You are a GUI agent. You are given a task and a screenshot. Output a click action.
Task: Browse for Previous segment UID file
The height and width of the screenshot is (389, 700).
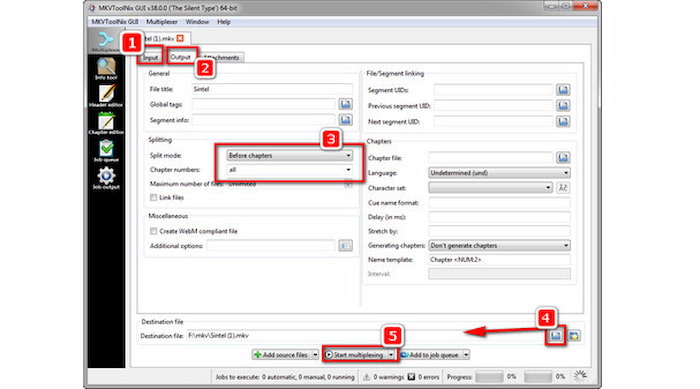(563, 106)
